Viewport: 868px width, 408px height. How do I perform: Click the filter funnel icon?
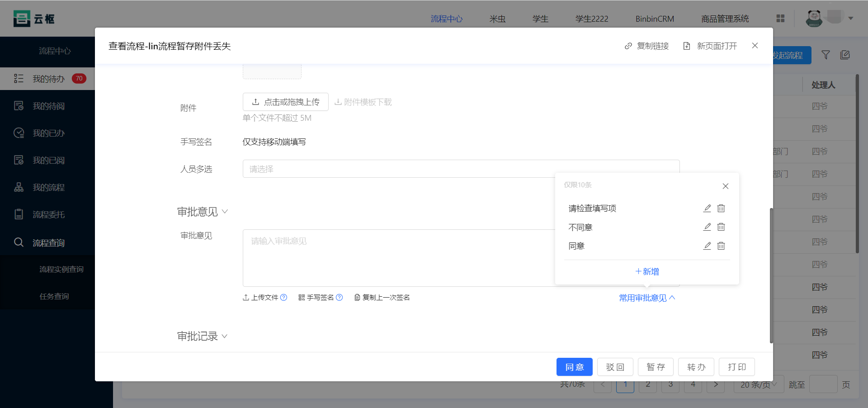[826, 55]
